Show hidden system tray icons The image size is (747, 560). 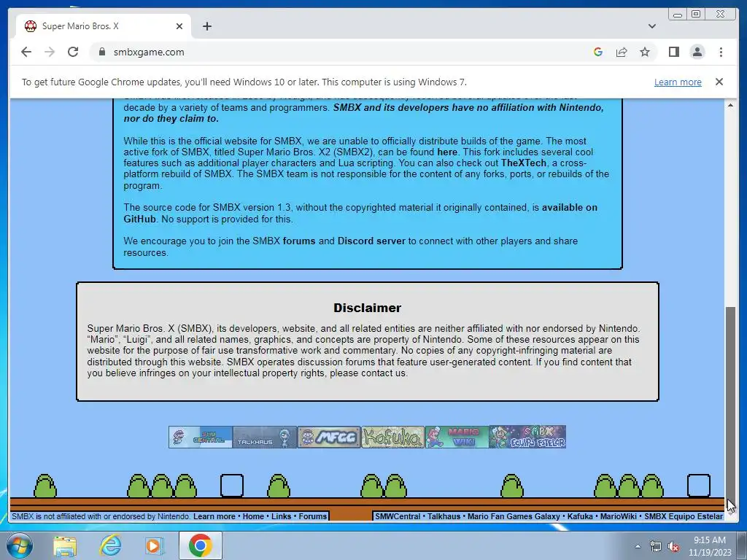(638, 546)
